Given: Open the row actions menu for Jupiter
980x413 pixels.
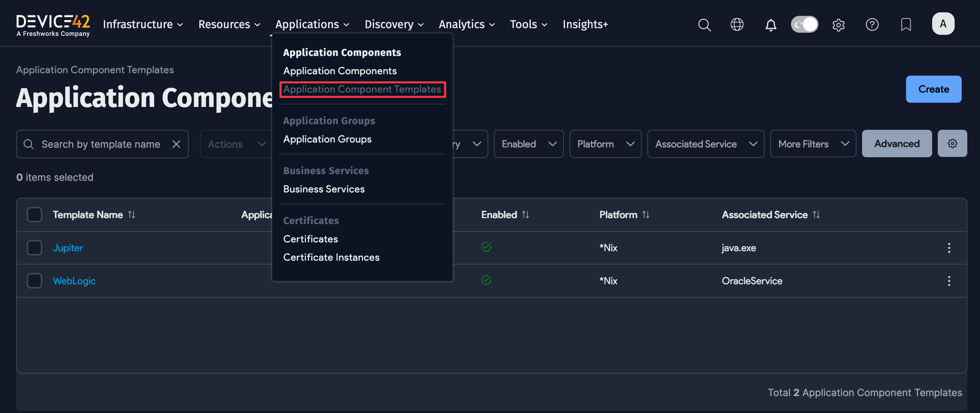Looking at the screenshot, I should (949, 248).
